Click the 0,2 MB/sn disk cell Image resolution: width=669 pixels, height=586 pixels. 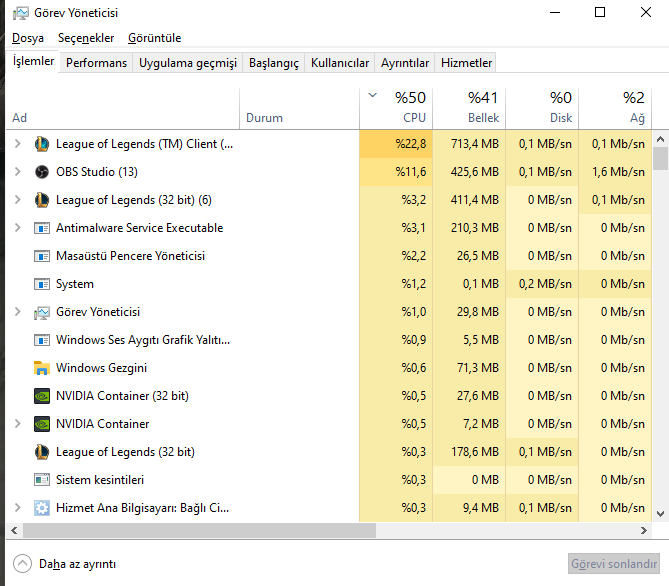(x=542, y=284)
